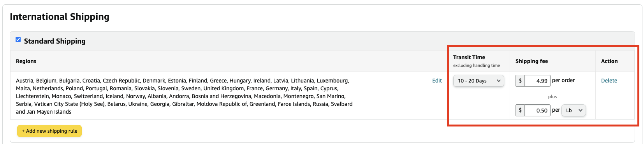Image resolution: width=644 pixels, height=144 pixels.
Task: Click the Transit Time column header
Action: tap(469, 57)
